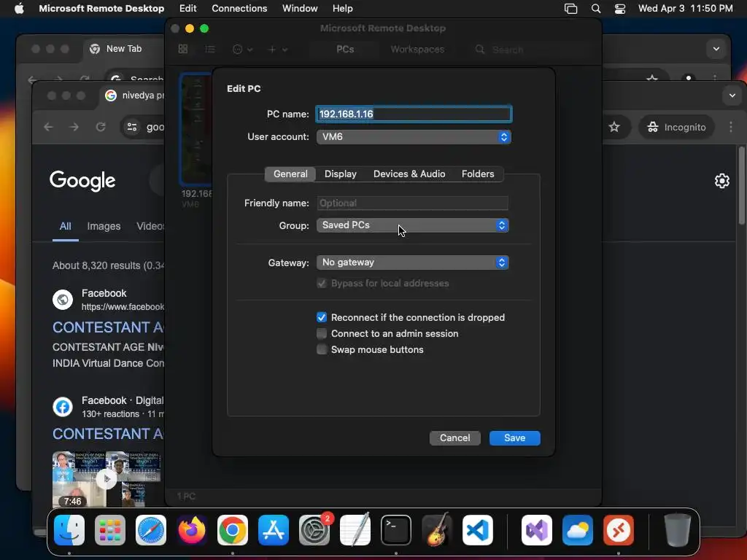Screen dimensions: 747x560
Task: Click the date and time in menu bar
Action: pos(685,8)
